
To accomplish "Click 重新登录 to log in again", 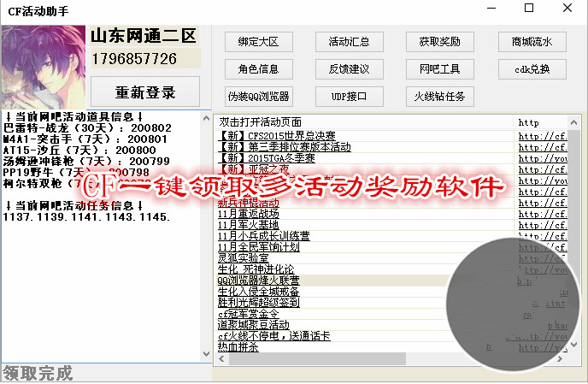I will click(x=145, y=92).
